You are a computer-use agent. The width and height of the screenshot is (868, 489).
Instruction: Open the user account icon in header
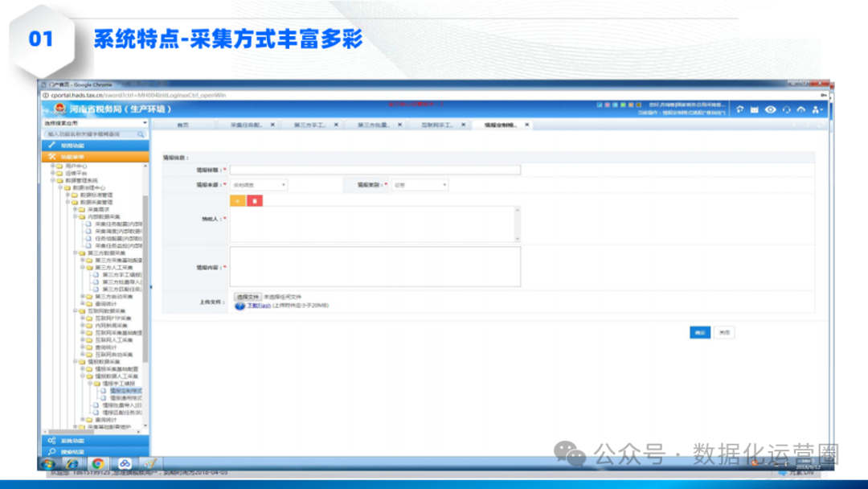[x=817, y=109]
